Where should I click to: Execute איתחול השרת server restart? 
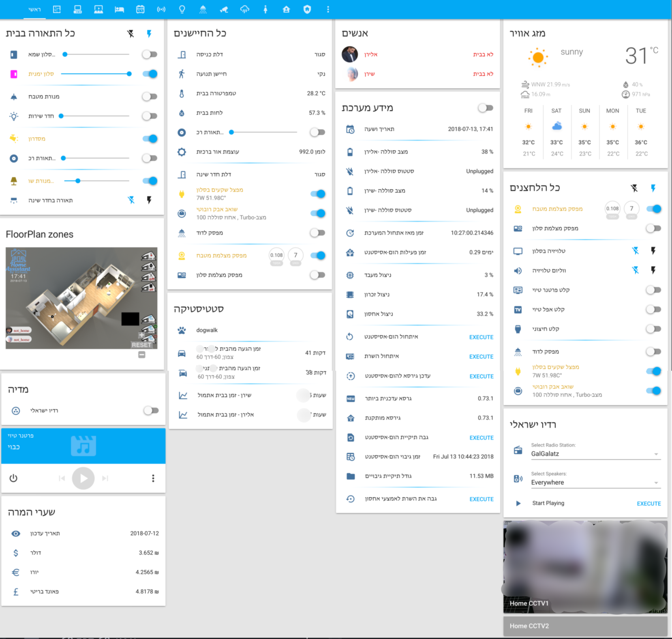pos(482,357)
